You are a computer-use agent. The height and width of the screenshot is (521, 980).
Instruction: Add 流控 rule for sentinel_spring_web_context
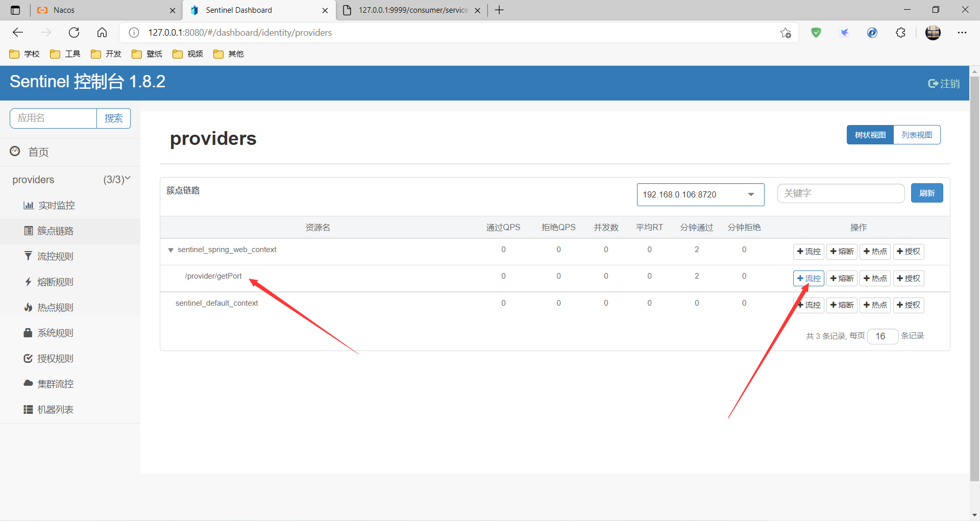[x=808, y=252]
